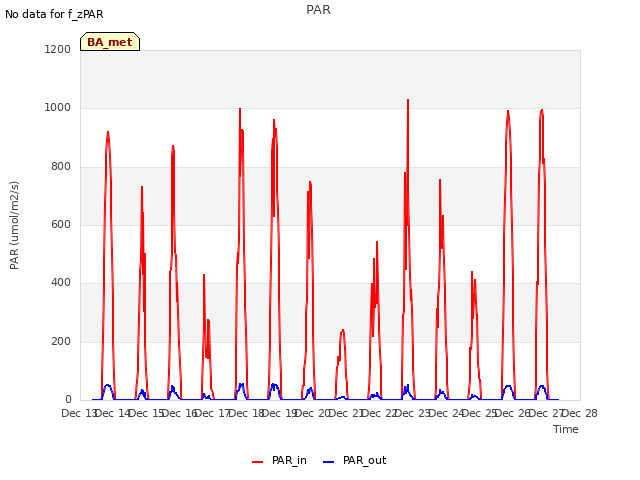Click the 0 y-axis tick label
640x480 pixels.
click(x=68, y=399)
